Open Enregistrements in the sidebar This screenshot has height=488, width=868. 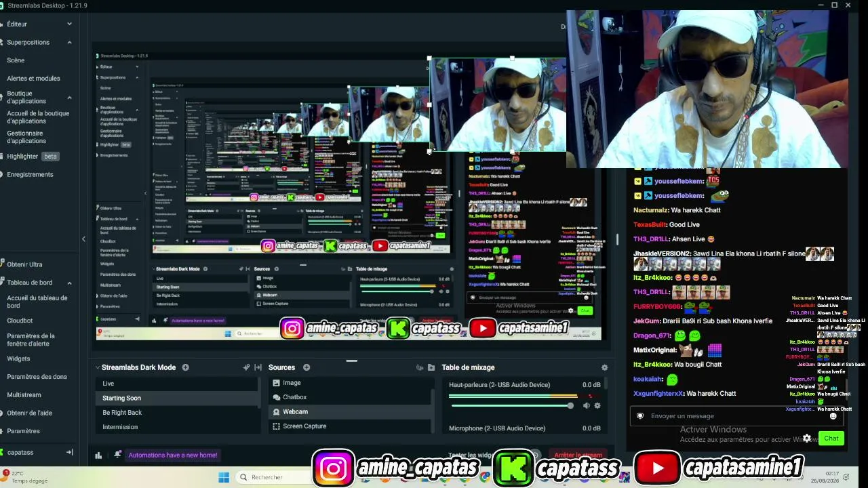[x=30, y=175]
